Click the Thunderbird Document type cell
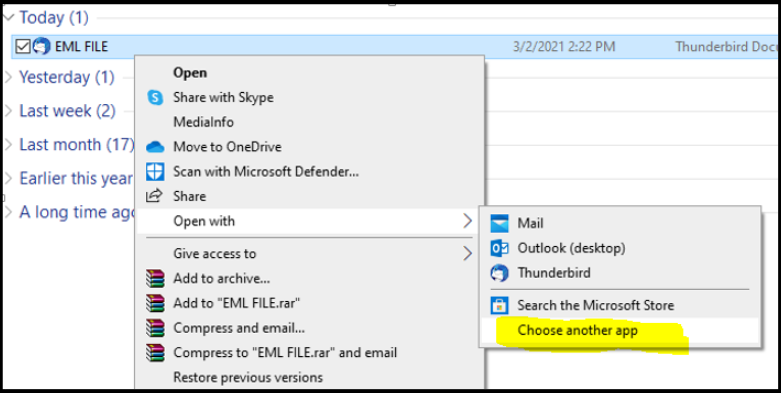781x393 pixels. pyautogui.click(x=728, y=47)
